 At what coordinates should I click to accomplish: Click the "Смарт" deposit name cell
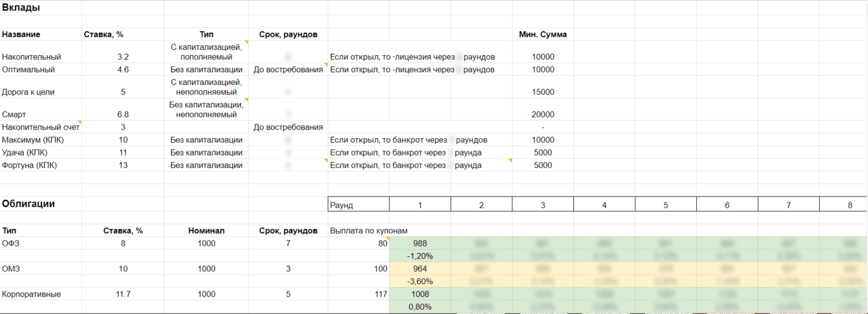[14, 115]
